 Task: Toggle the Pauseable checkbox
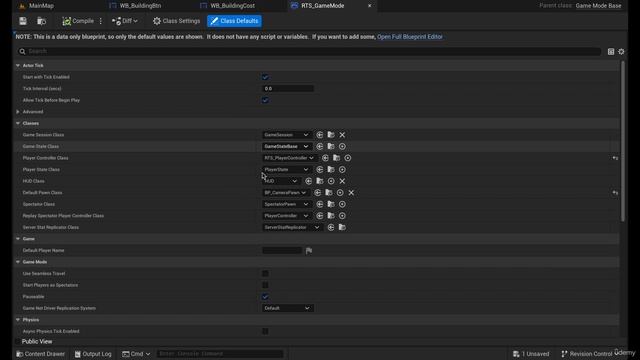[x=265, y=297]
